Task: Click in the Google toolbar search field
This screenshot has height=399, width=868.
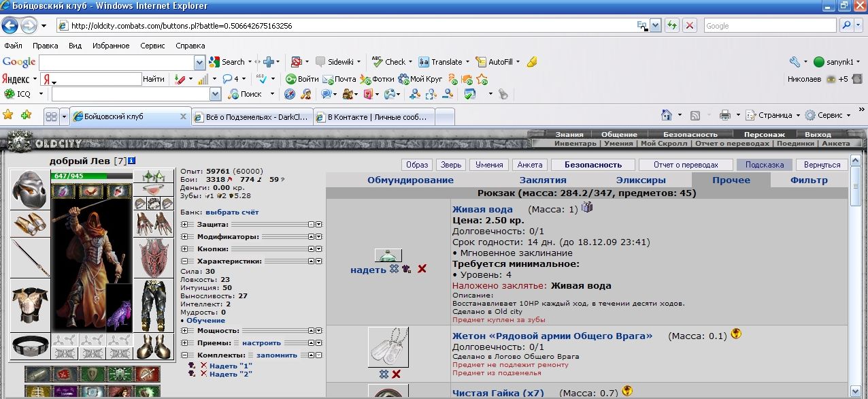Action: pyautogui.click(x=116, y=62)
